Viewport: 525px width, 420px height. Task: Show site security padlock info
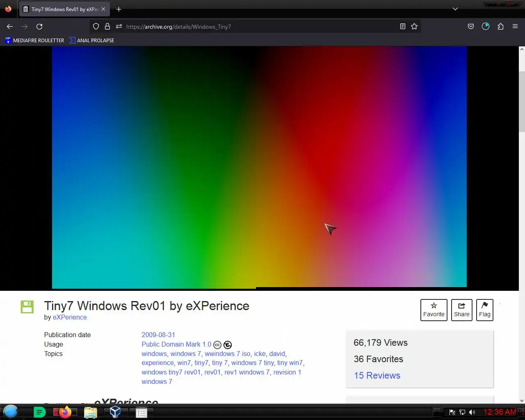(x=107, y=26)
